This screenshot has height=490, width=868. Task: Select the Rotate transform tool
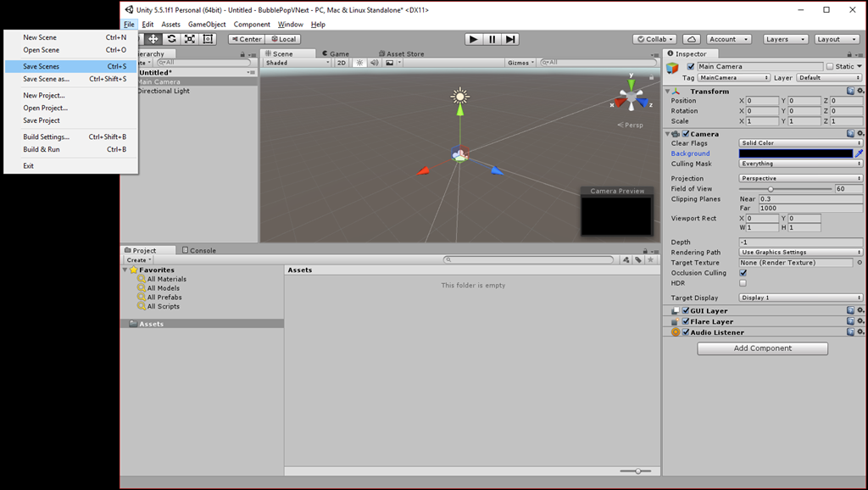tap(171, 39)
